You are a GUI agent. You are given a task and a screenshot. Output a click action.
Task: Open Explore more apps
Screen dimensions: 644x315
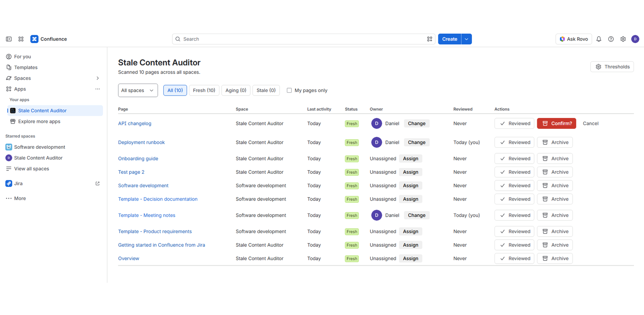(39, 121)
